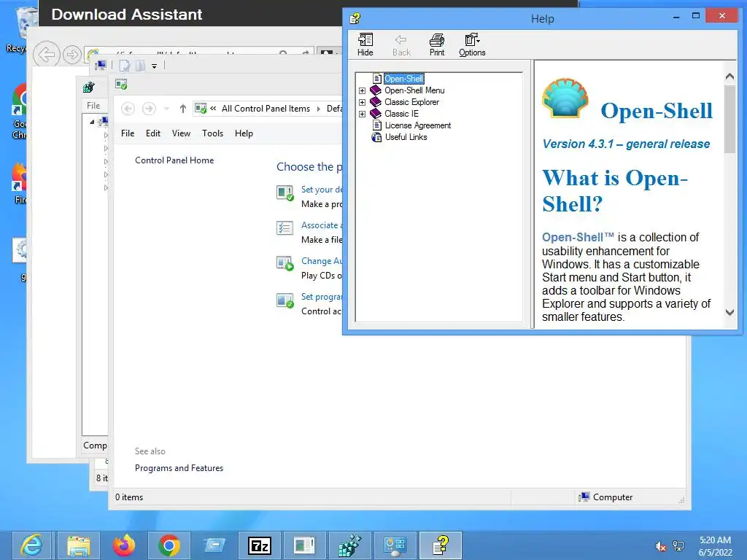Click the Associate file type icon
This screenshot has height=560, width=747.
(285, 228)
